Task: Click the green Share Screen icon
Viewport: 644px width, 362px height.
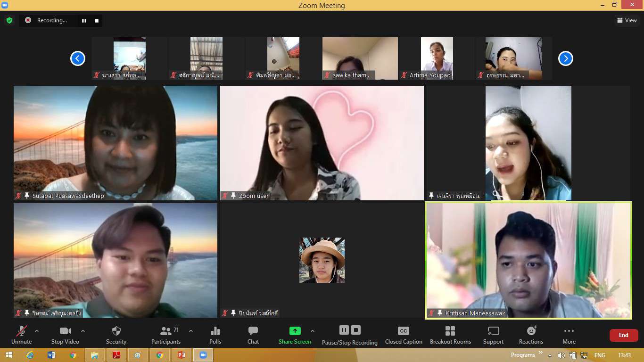Action: point(295,331)
